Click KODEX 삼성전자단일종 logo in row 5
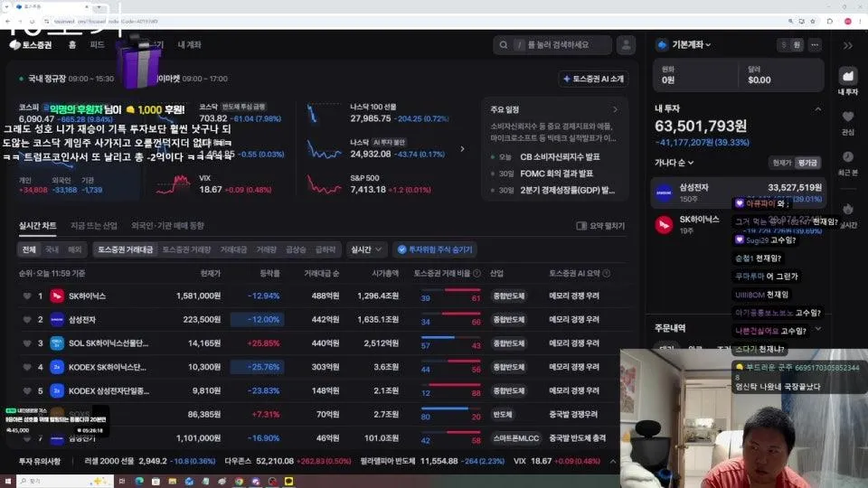 tap(57, 390)
